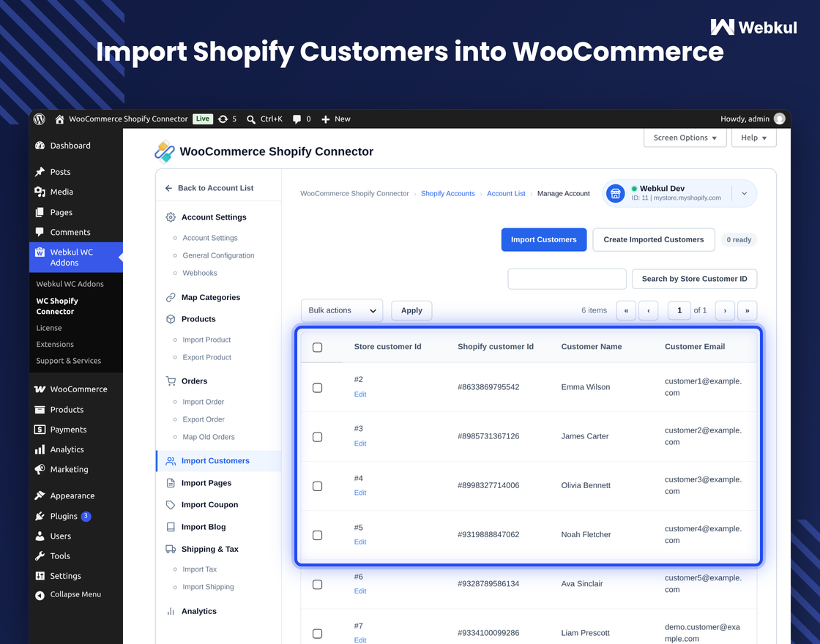Click Edit link under store customer #2

coord(360,394)
